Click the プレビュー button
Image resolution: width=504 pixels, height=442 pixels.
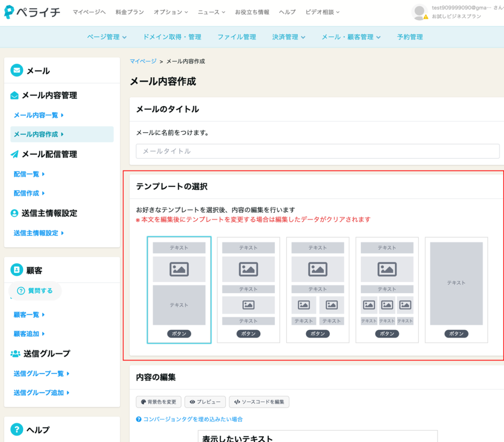tap(205, 402)
